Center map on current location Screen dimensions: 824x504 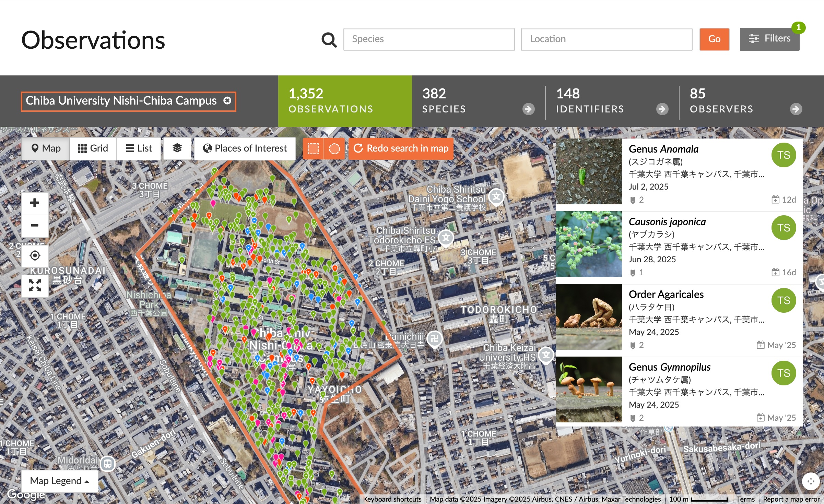pyautogui.click(x=35, y=255)
